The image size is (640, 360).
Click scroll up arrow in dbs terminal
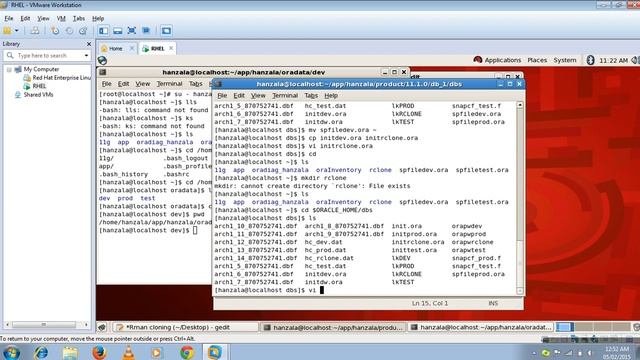click(520, 105)
